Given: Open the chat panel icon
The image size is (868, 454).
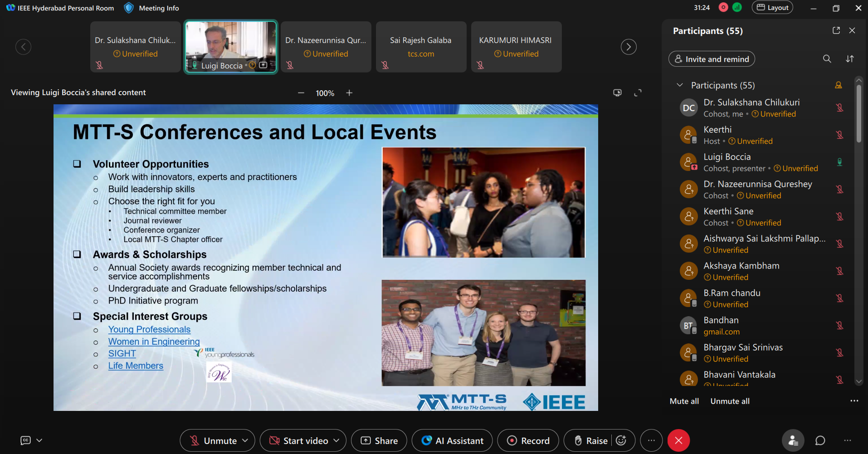Looking at the screenshot, I should [x=820, y=440].
